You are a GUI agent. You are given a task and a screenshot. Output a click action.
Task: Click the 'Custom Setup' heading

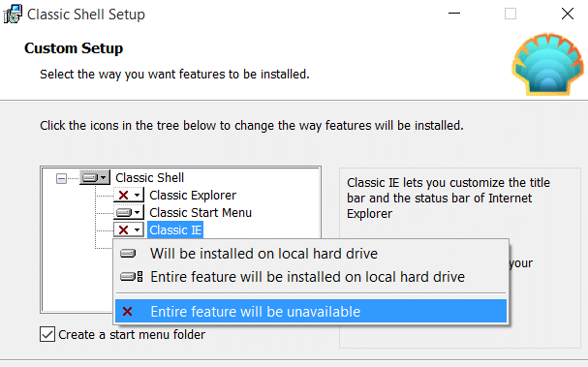click(74, 48)
